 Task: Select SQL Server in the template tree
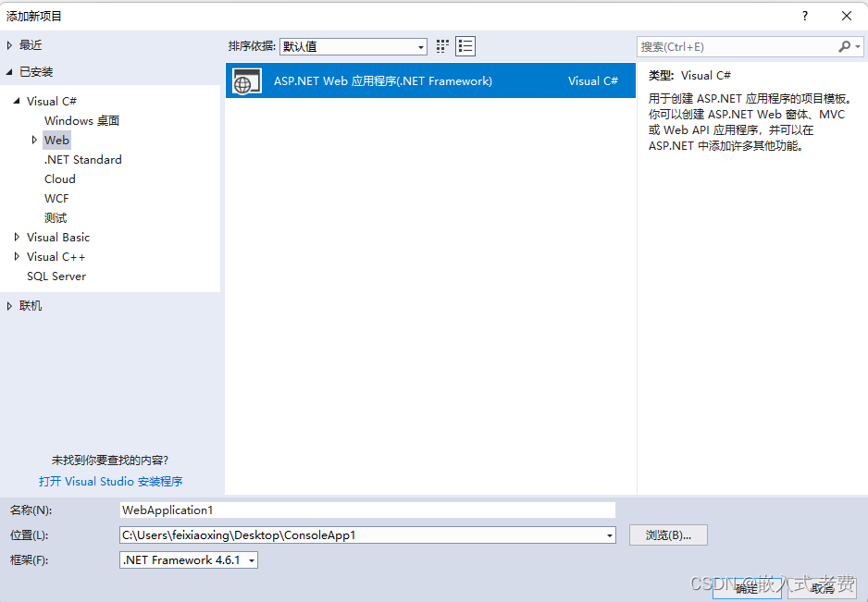(x=56, y=276)
